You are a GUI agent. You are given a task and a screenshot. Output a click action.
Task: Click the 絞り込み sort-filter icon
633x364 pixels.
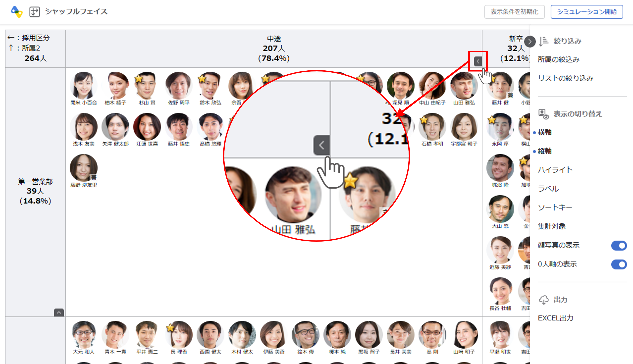click(544, 41)
